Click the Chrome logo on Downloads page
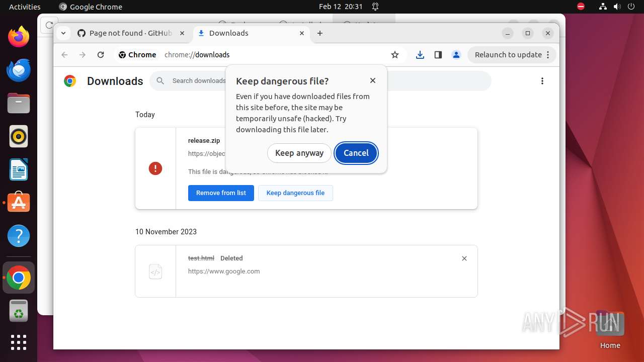Viewport: 644px width, 362px height. (70, 81)
